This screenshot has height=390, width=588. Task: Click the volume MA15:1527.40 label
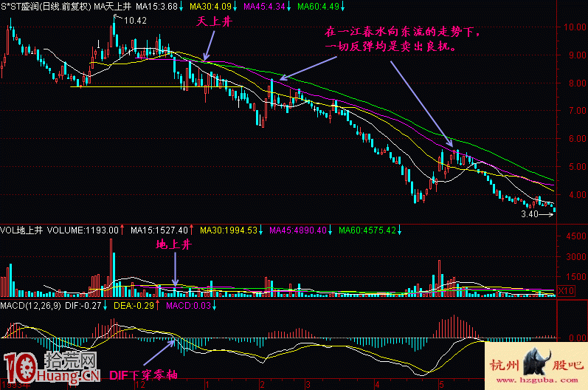159,230
